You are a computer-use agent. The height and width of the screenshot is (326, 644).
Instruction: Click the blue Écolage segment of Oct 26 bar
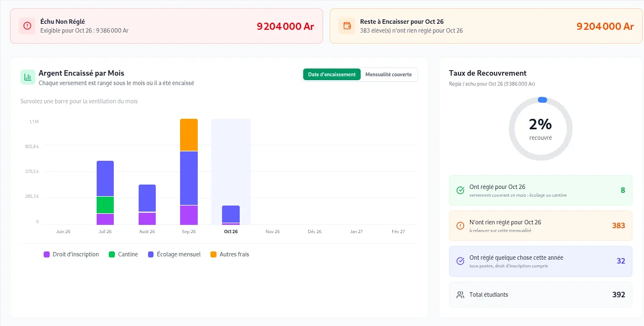click(231, 214)
